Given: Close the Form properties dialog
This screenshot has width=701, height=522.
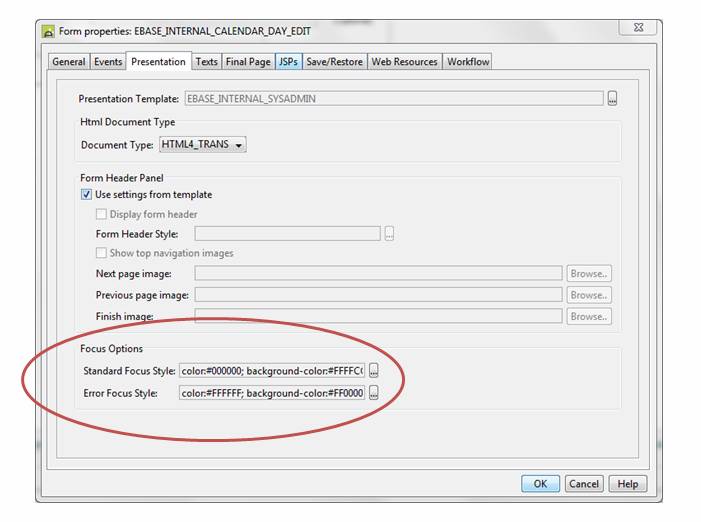Looking at the screenshot, I should tap(638, 28).
